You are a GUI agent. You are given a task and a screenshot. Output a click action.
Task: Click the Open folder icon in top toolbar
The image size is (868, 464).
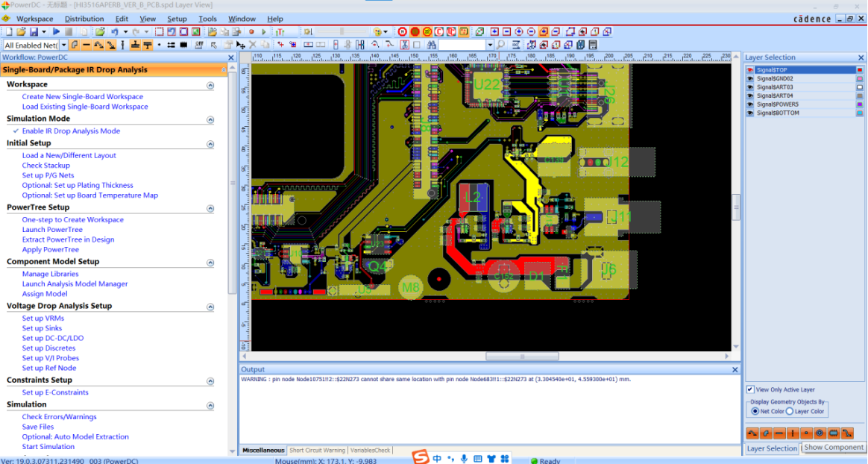coord(21,31)
